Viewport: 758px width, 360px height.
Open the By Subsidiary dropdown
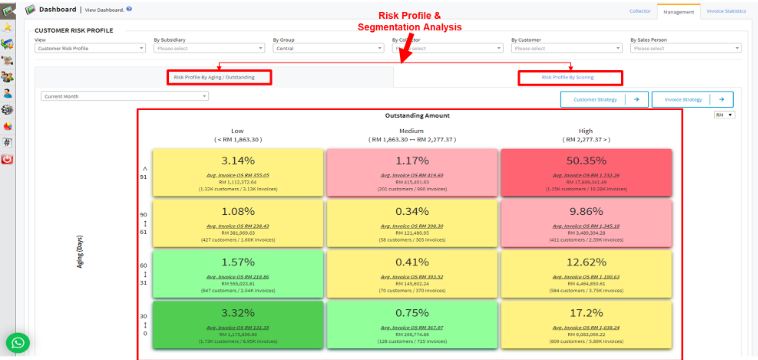click(209, 48)
